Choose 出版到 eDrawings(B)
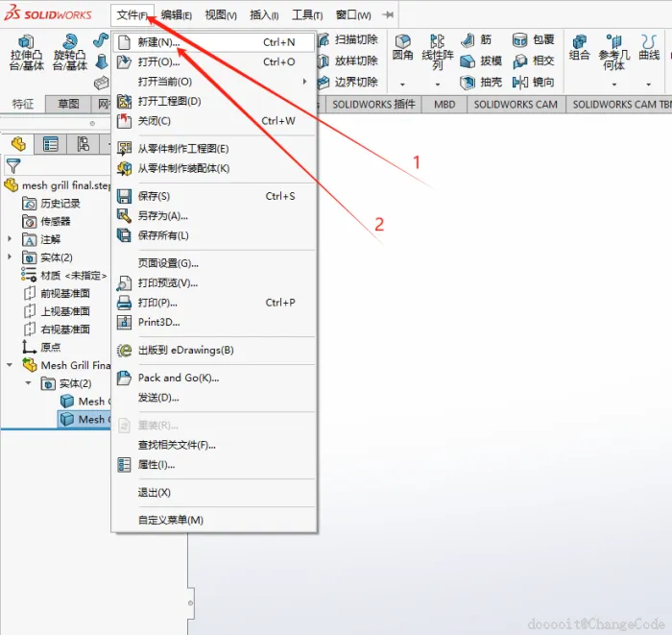Image resolution: width=672 pixels, height=635 pixels. pyautogui.click(x=214, y=351)
